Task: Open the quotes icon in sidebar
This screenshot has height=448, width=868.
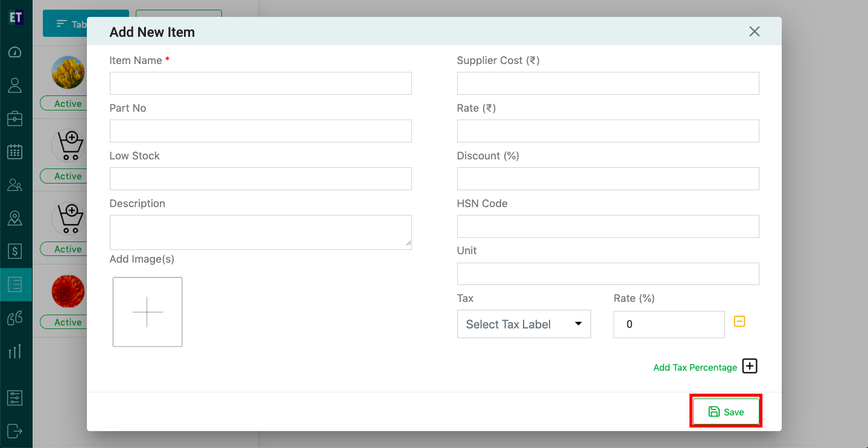Action: point(15,318)
